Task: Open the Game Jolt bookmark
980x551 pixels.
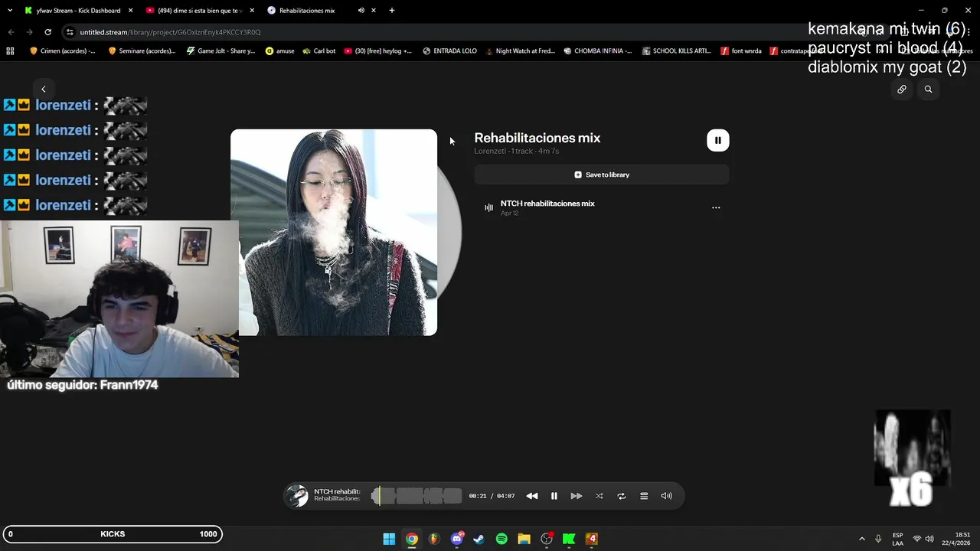Action: 221,51
